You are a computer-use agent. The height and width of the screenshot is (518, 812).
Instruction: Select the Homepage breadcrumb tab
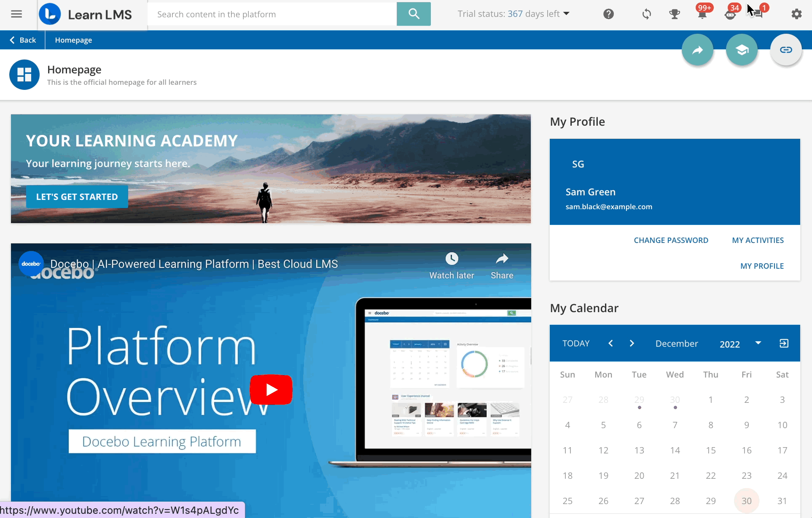(73, 40)
